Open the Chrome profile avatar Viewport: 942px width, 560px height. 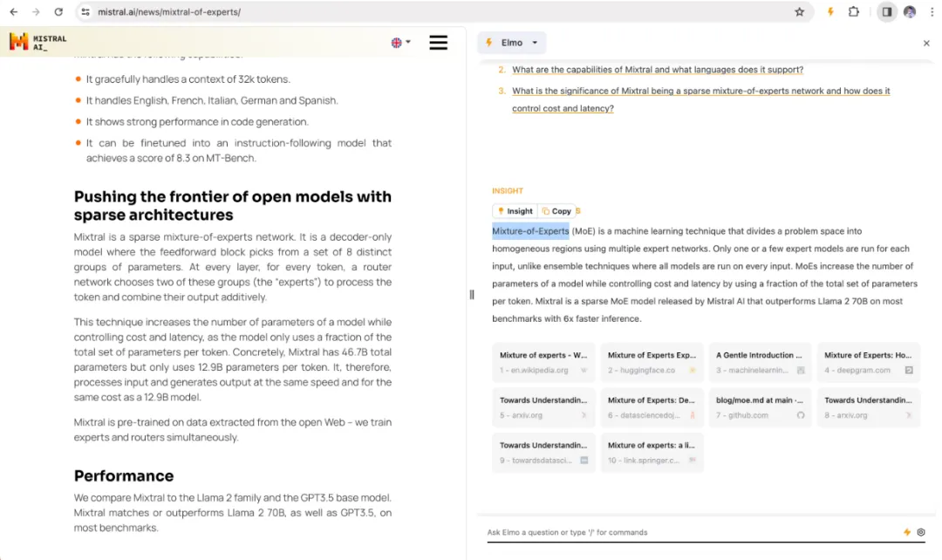(x=910, y=12)
